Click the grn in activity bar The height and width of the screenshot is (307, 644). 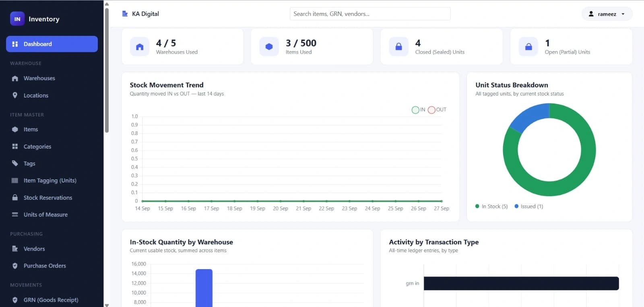pos(521,283)
